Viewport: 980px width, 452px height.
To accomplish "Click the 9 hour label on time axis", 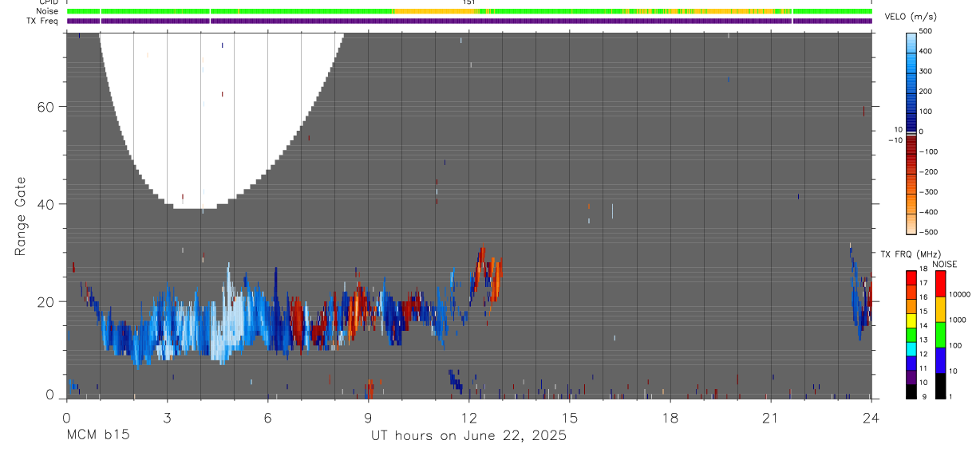I will pyautogui.click(x=368, y=418).
